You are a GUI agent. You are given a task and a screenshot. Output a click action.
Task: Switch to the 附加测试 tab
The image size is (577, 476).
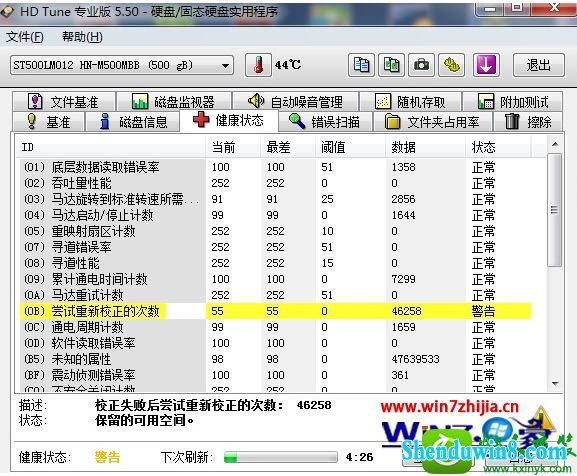click(513, 102)
